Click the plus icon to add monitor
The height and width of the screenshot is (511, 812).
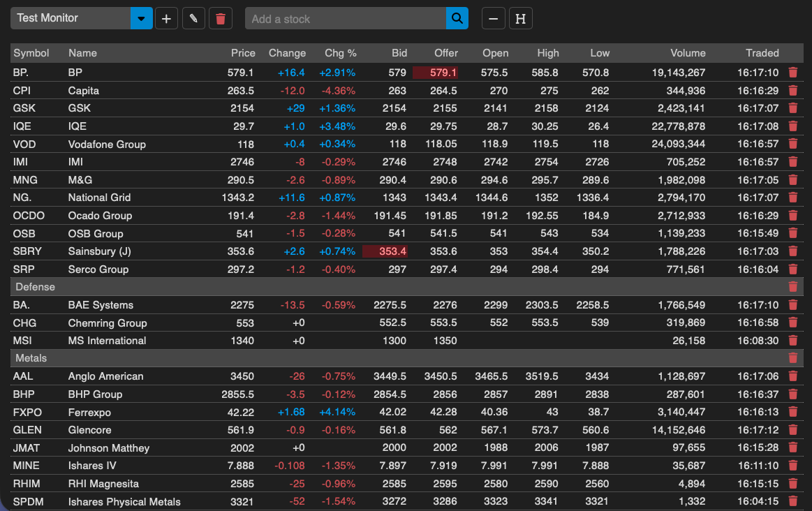166,19
